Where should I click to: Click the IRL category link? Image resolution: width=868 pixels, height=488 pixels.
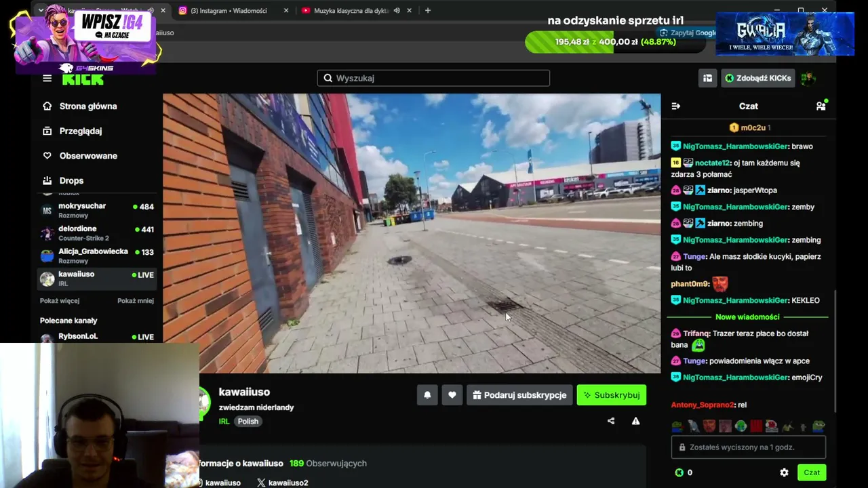tap(224, 422)
